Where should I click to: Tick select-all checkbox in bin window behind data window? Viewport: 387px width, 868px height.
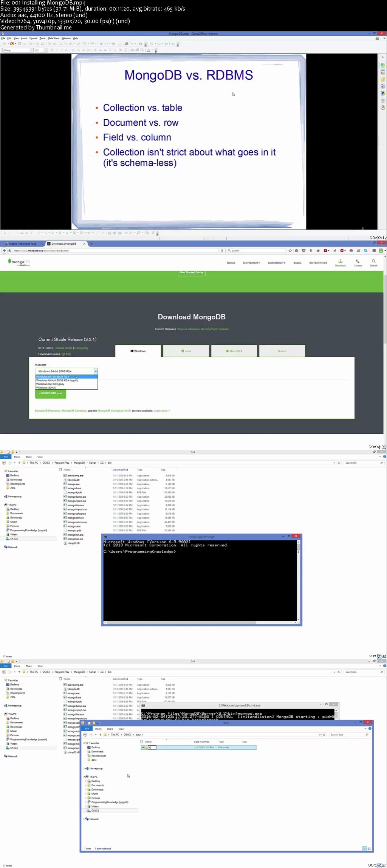pos(60,679)
